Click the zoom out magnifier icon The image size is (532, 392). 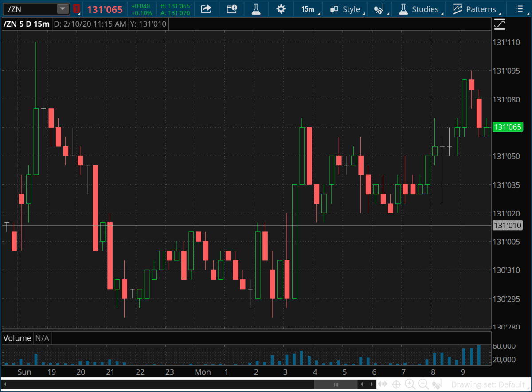pyautogui.click(x=423, y=384)
